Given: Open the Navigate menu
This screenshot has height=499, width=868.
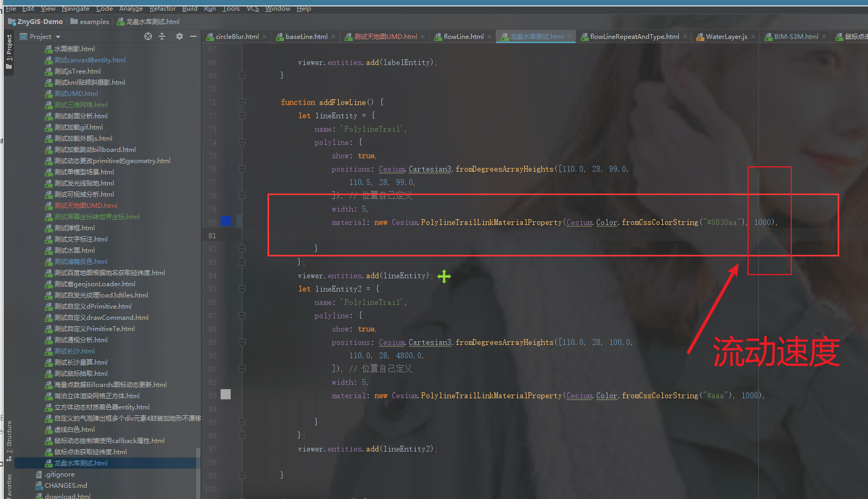Looking at the screenshot, I should tap(76, 9).
